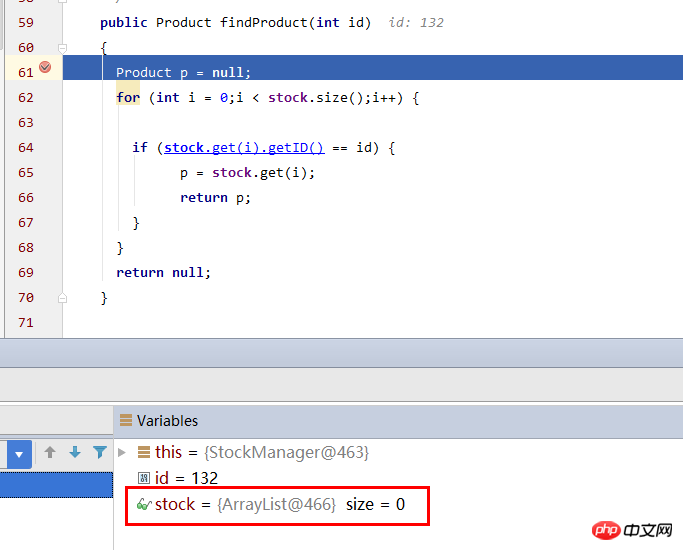Image resolution: width=683 pixels, height=550 pixels.
Task: Click 'p = stock.get(i);' on line 65
Action: pos(247,173)
